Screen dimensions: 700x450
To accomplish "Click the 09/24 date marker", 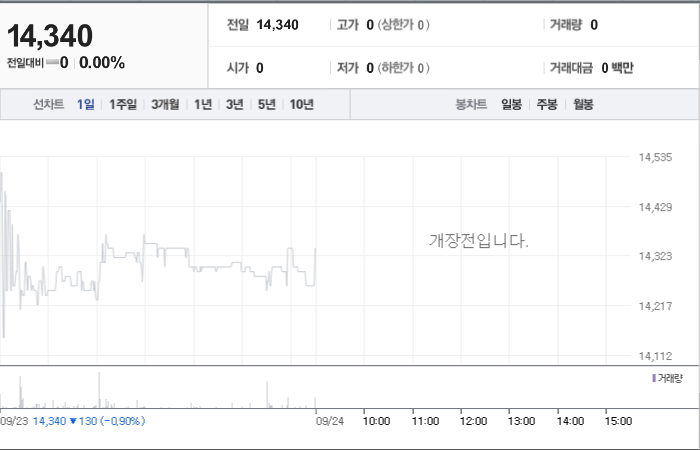I will pyautogui.click(x=330, y=421).
